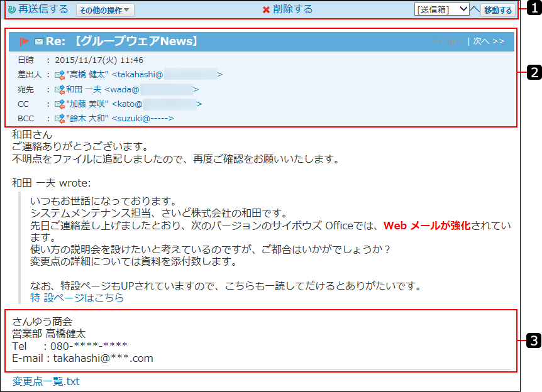Click the signature line さんゆう商会
The height and width of the screenshot is (392, 542).
(42, 322)
